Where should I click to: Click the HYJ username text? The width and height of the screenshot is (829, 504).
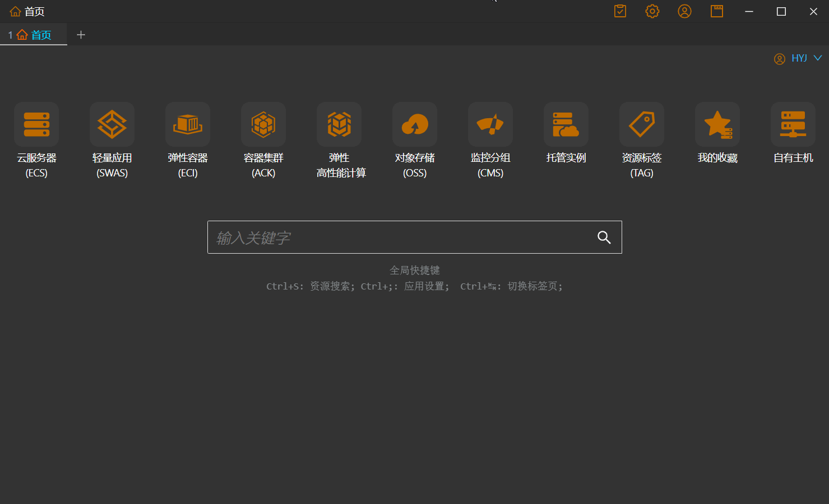[x=799, y=58]
